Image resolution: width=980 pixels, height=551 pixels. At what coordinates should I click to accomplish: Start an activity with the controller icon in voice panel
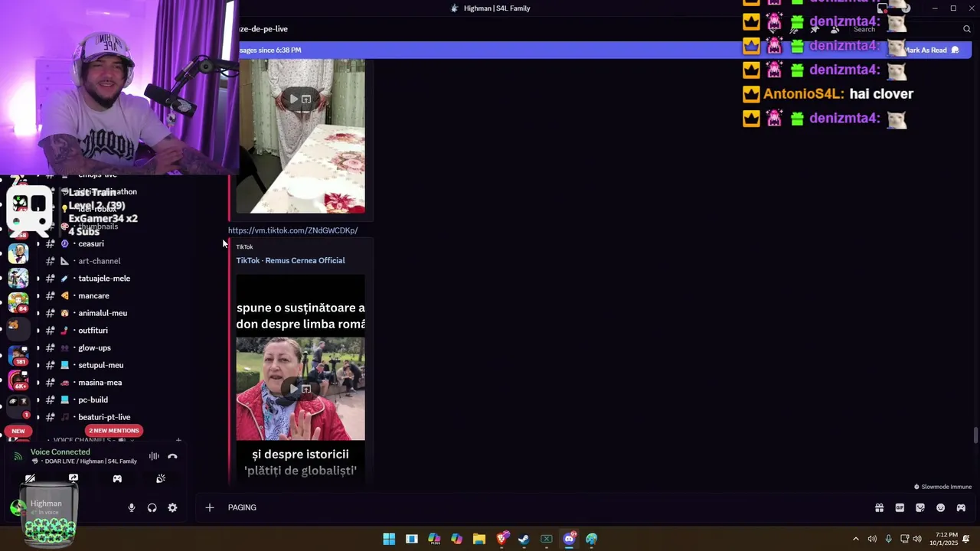(x=117, y=478)
